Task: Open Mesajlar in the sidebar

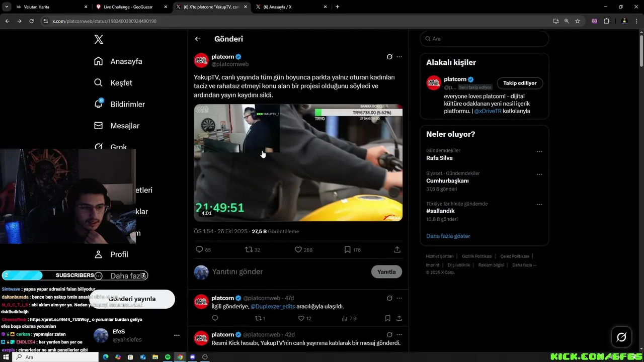Action: coord(117,126)
